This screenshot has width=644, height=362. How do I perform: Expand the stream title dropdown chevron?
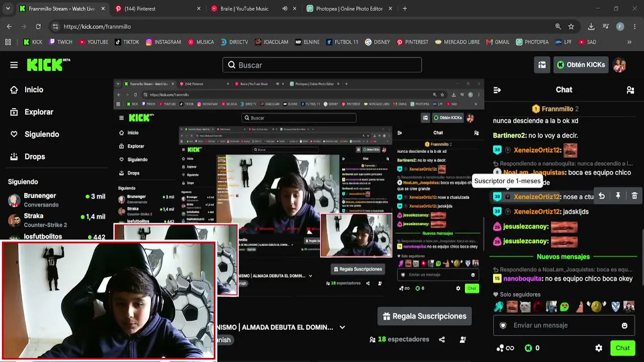342,327
